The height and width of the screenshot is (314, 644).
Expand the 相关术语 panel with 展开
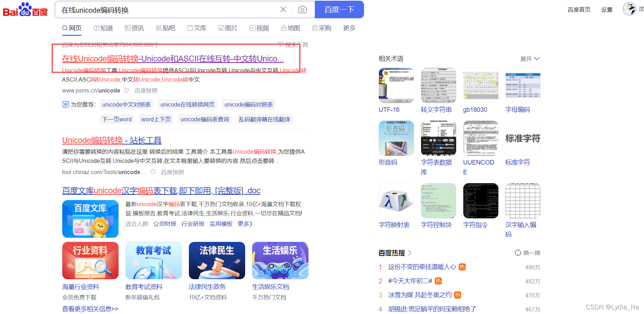530,59
